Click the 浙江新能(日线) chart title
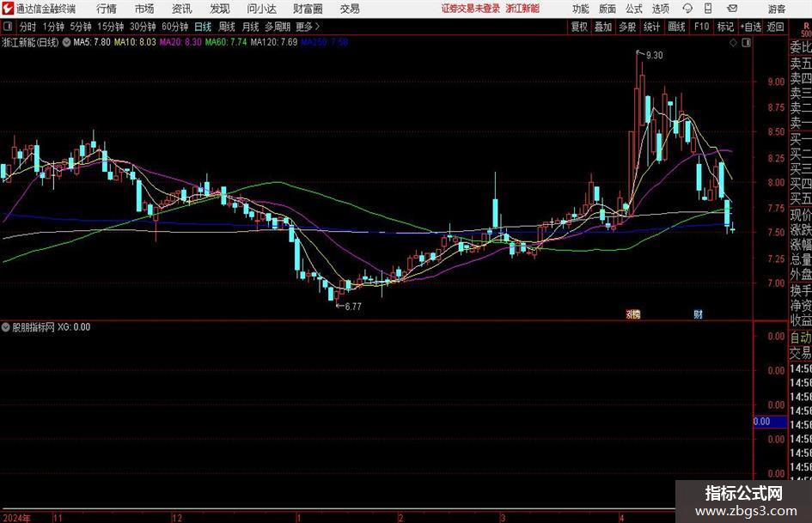The width and height of the screenshot is (812, 523). coord(31,42)
